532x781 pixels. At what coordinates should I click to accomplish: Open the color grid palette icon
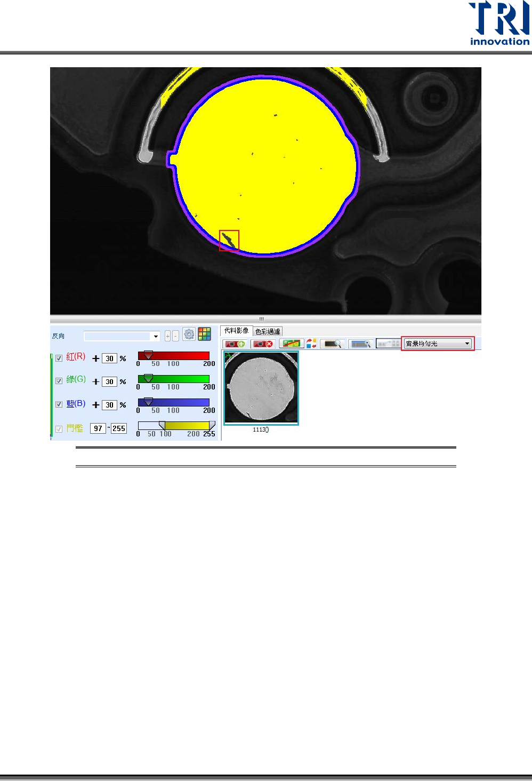pyautogui.click(x=204, y=334)
